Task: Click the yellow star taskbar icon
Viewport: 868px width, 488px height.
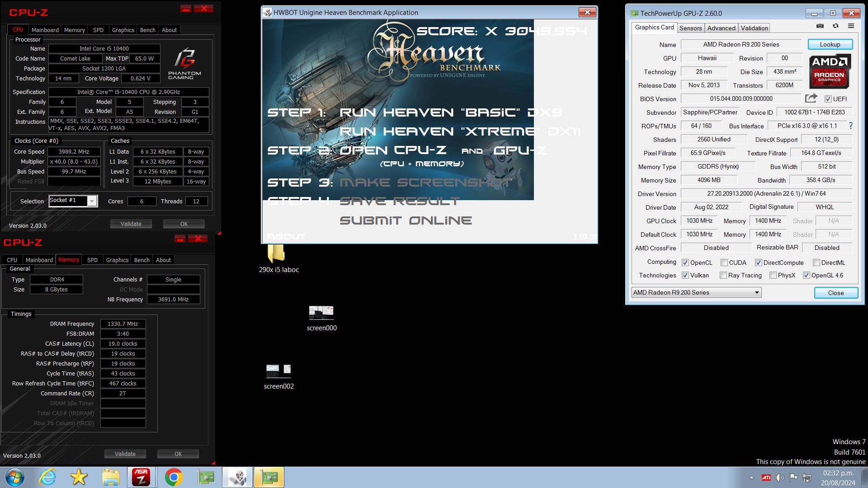Action: [x=79, y=477]
